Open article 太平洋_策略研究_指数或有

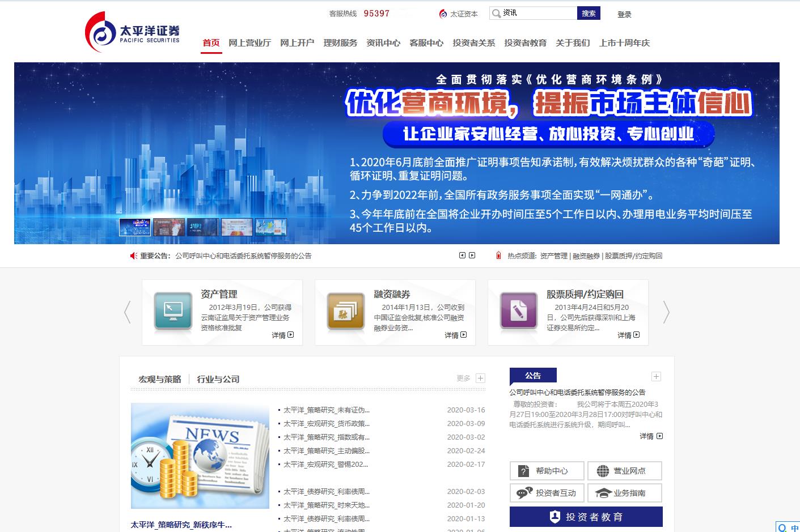click(327, 437)
